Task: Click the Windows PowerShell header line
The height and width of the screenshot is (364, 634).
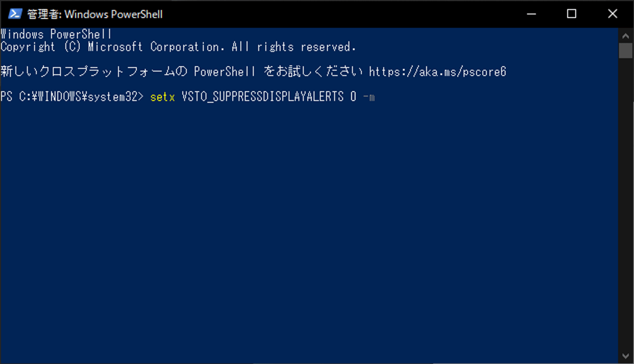Action: (x=56, y=34)
